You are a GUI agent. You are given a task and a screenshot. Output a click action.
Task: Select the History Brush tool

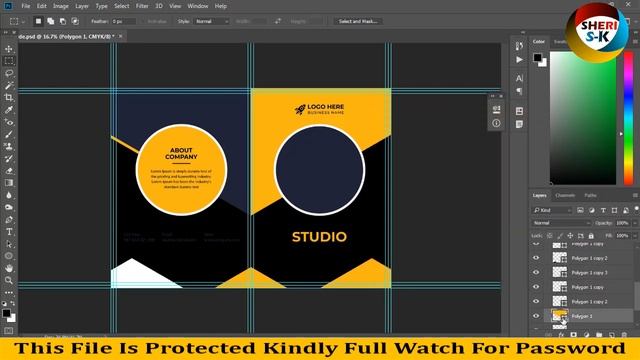9,158
